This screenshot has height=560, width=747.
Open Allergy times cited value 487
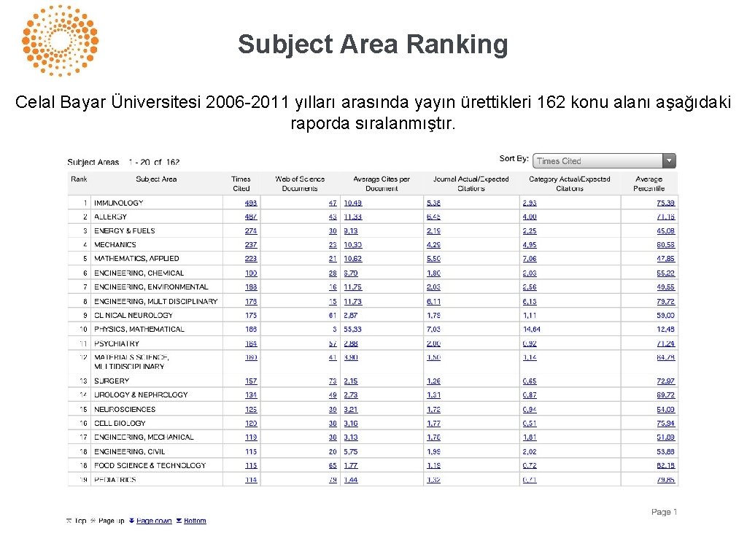[251, 217]
